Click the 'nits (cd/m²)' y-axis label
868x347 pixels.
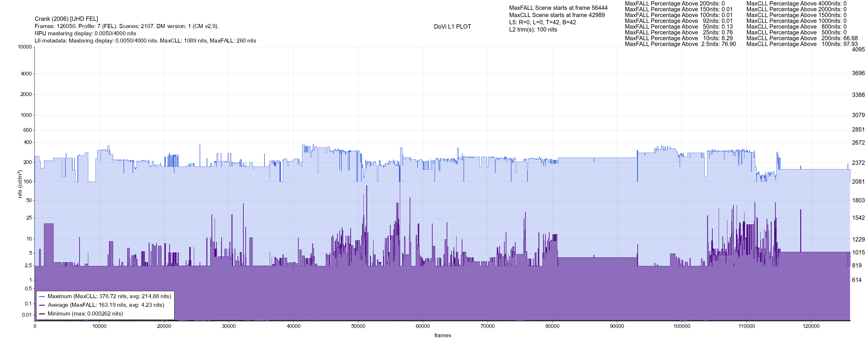tap(20, 184)
